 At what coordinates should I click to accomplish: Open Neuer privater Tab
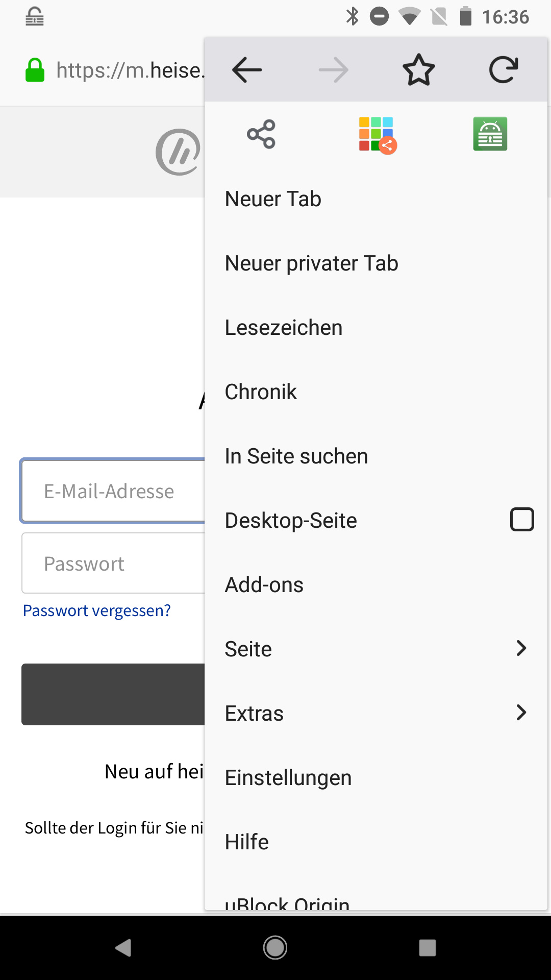tap(311, 263)
